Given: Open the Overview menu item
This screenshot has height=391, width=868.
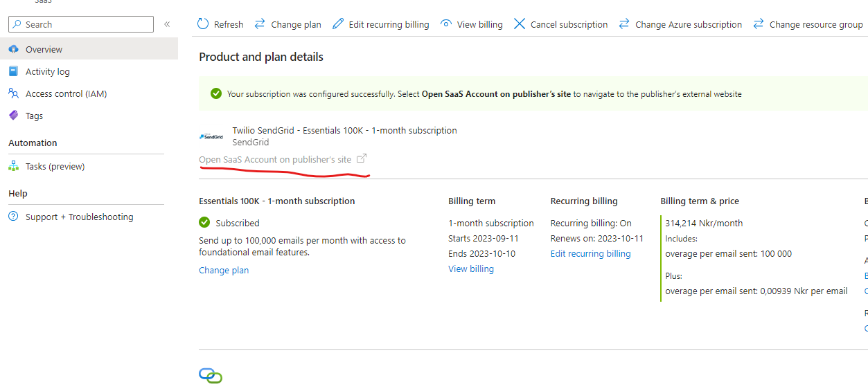Looking at the screenshot, I should point(89,49).
